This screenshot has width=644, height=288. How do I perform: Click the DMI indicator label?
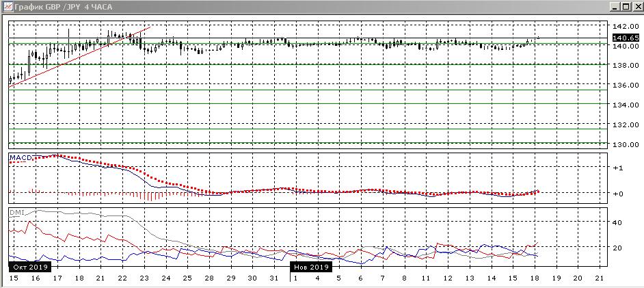[x=16, y=213]
